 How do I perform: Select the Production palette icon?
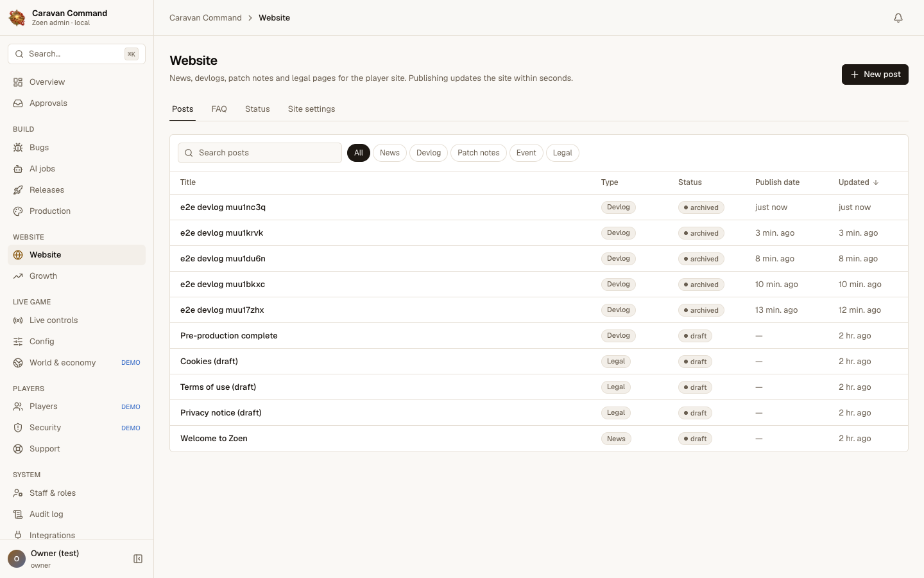click(18, 211)
